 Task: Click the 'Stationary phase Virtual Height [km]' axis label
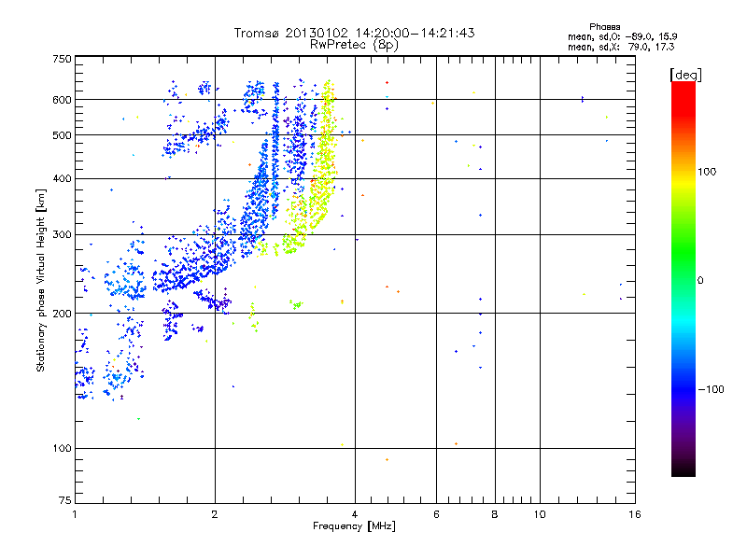click(41, 280)
